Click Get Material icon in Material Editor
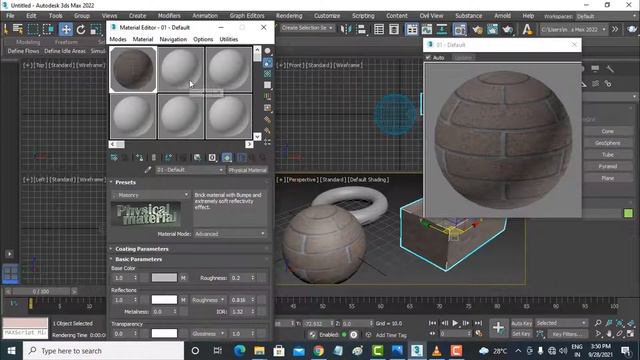This screenshot has height=360, width=640. pyautogui.click(x=114, y=158)
